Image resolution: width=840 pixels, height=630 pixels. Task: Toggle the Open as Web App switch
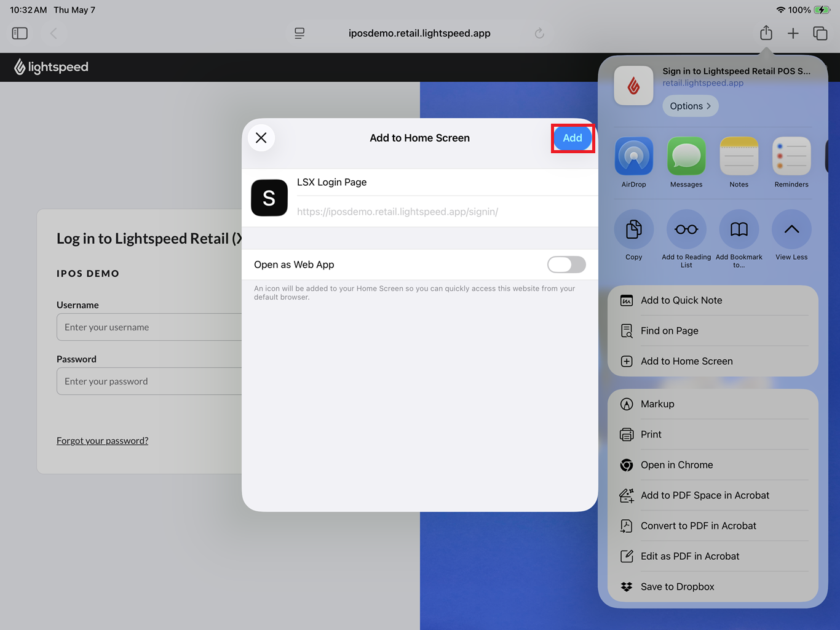[x=566, y=265]
